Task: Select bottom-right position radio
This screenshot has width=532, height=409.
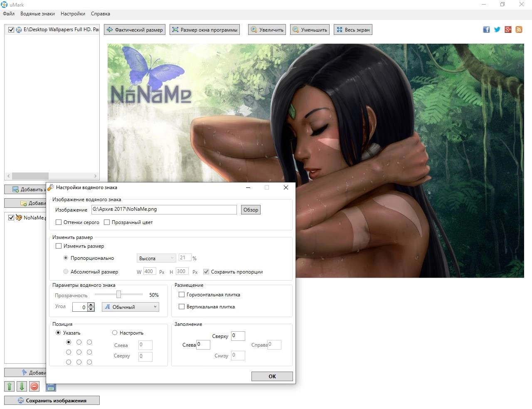Action: click(x=89, y=362)
